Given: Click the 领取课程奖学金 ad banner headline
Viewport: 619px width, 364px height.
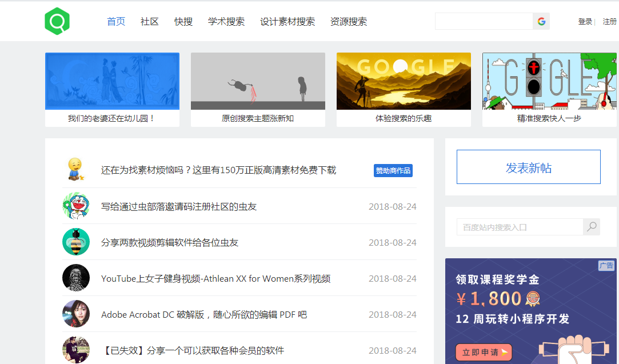Looking at the screenshot, I should (x=497, y=279).
